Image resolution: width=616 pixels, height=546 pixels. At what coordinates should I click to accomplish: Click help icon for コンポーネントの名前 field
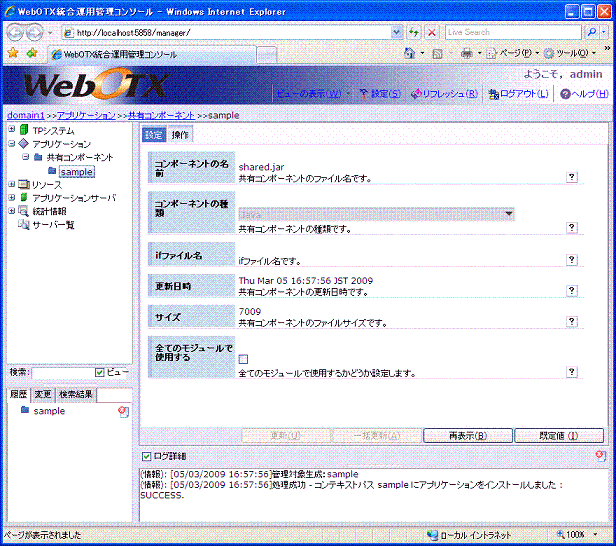[x=572, y=177]
